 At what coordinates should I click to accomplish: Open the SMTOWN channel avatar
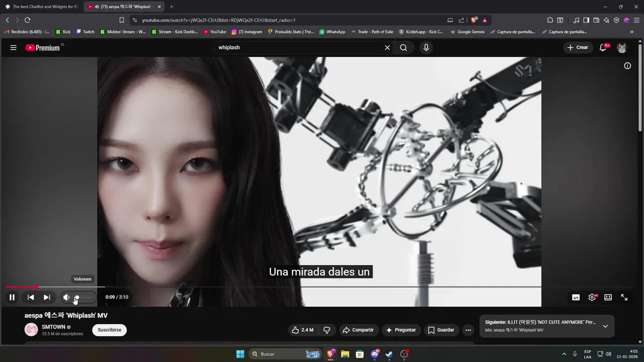click(31, 330)
